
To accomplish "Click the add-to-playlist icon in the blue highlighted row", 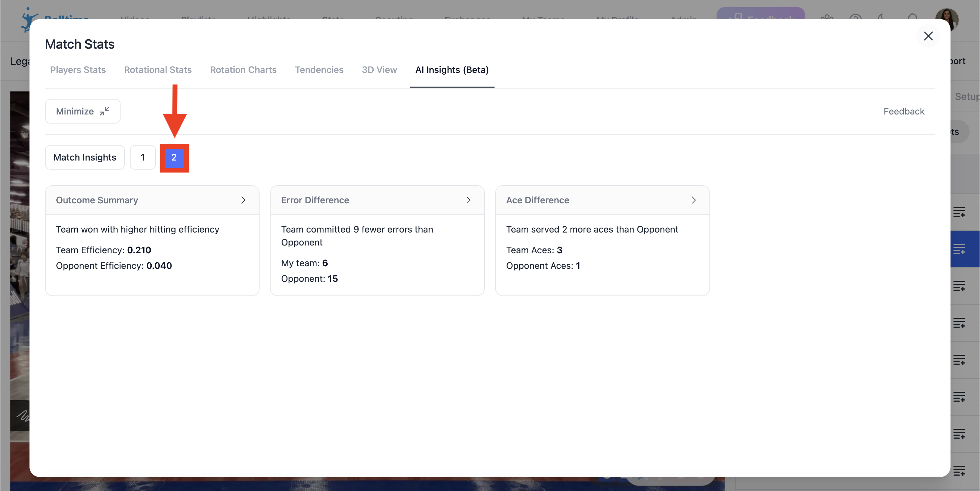I will [x=959, y=249].
